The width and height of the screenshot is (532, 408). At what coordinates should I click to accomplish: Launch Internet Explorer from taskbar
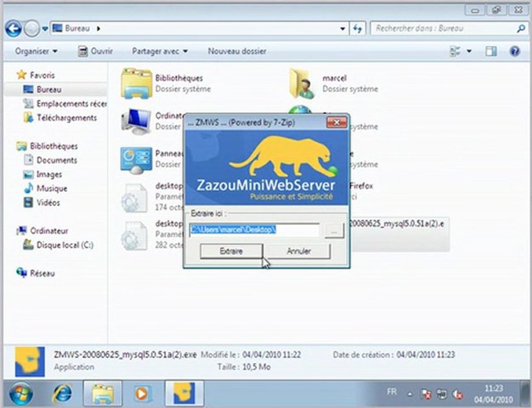click(62, 394)
